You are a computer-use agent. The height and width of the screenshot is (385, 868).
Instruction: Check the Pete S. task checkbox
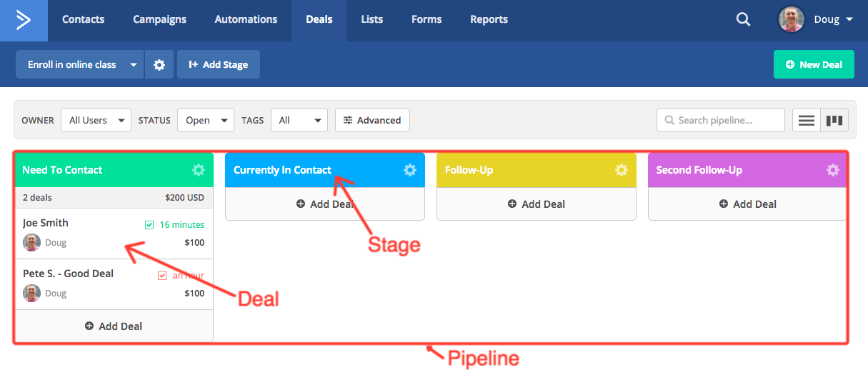point(162,276)
